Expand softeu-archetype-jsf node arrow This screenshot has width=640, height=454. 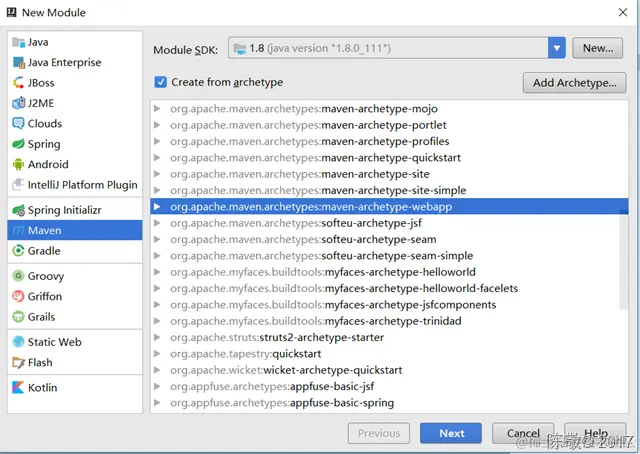pos(157,223)
